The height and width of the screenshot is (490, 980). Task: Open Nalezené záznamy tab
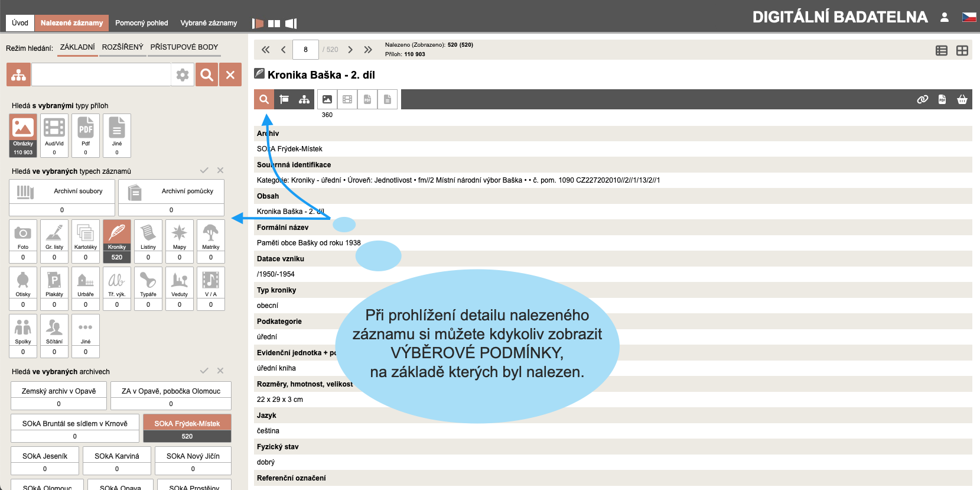pos(71,23)
